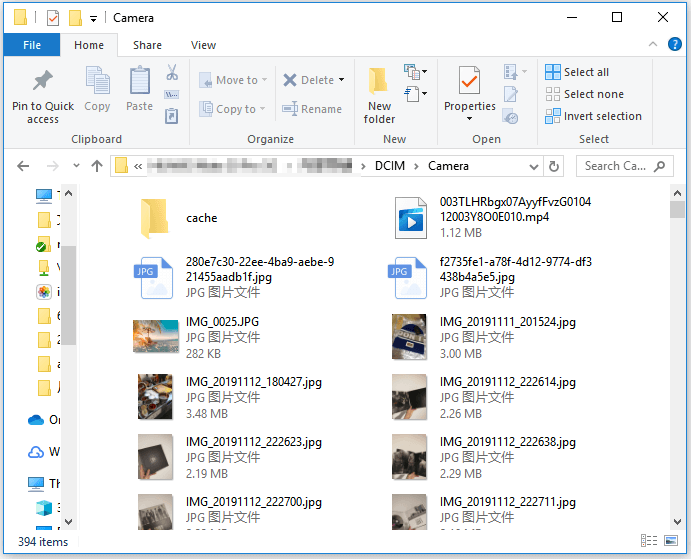This screenshot has width=691, height=559.
Task: Refresh the Camera folder view
Action: click(x=555, y=166)
